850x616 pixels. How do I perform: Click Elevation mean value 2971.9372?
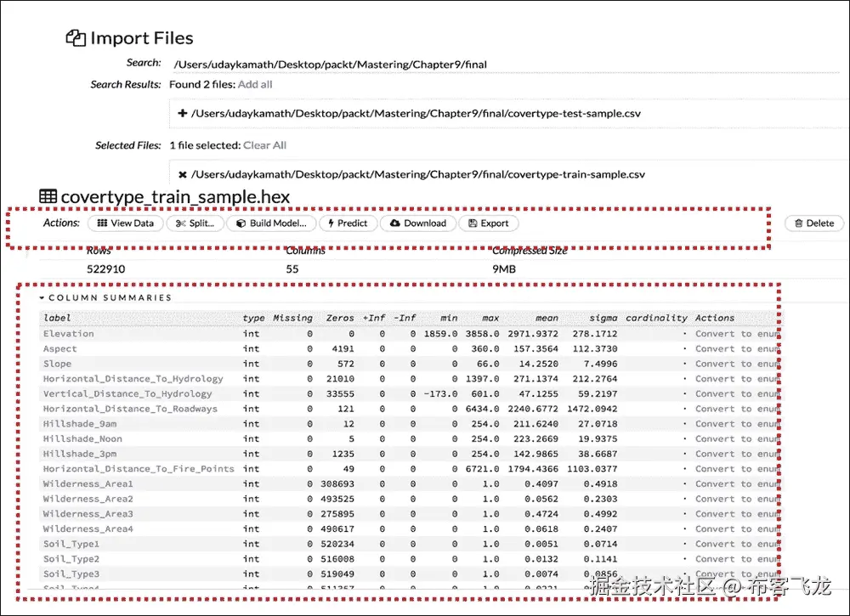533,334
